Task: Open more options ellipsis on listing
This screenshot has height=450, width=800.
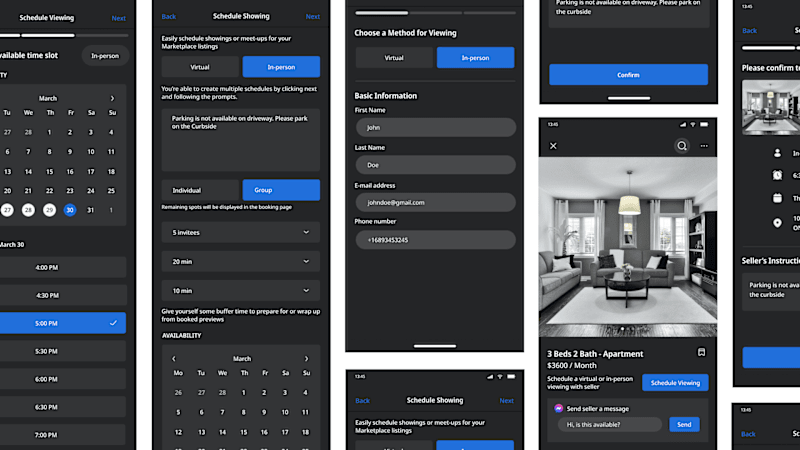Action: (x=704, y=146)
